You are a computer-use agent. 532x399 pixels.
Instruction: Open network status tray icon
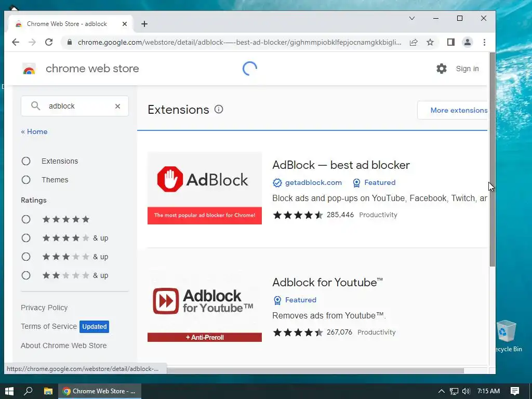454,391
